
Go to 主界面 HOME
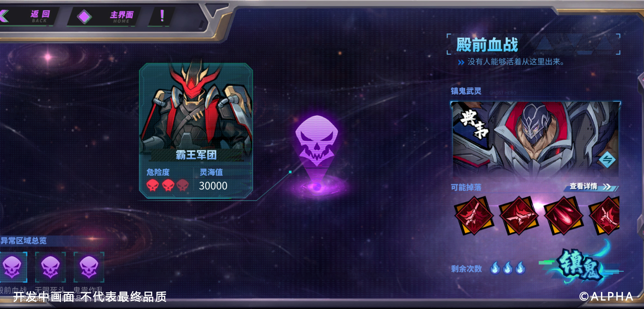tap(122, 17)
